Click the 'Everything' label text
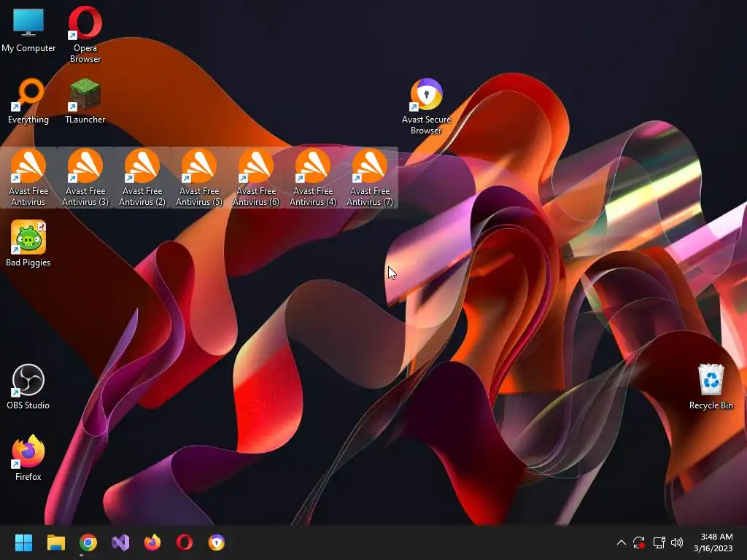Viewport: 747px width, 560px height. tap(28, 120)
